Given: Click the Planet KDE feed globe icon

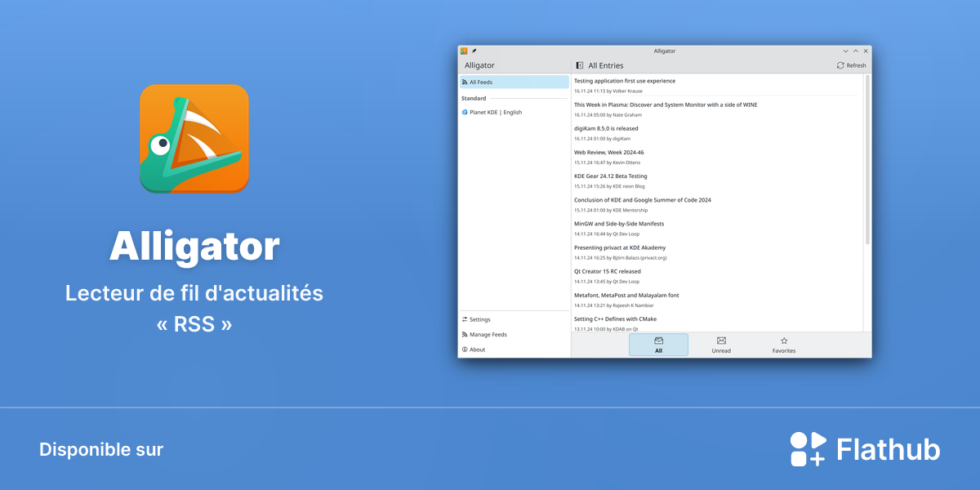Looking at the screenshot, I should pyautogui.click(x=465, y=113).
